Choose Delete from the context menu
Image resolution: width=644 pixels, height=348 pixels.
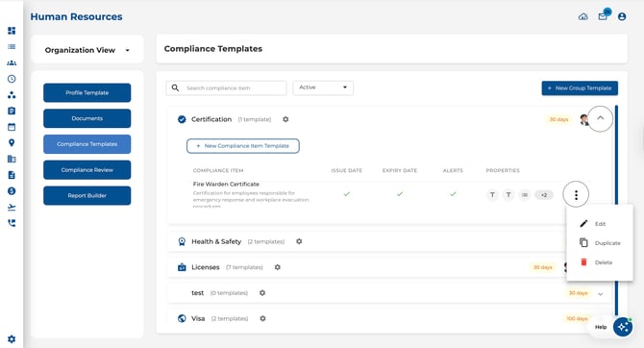click(x=599, y=262)
